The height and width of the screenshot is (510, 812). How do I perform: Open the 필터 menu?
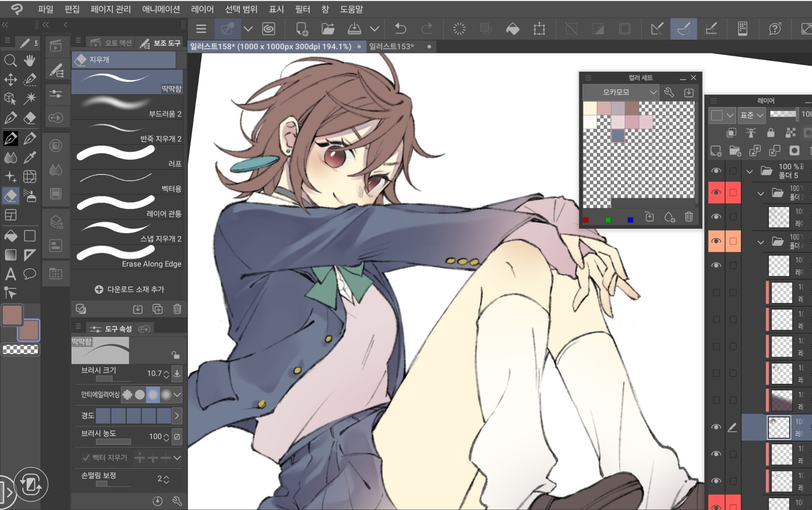[302, 9]
